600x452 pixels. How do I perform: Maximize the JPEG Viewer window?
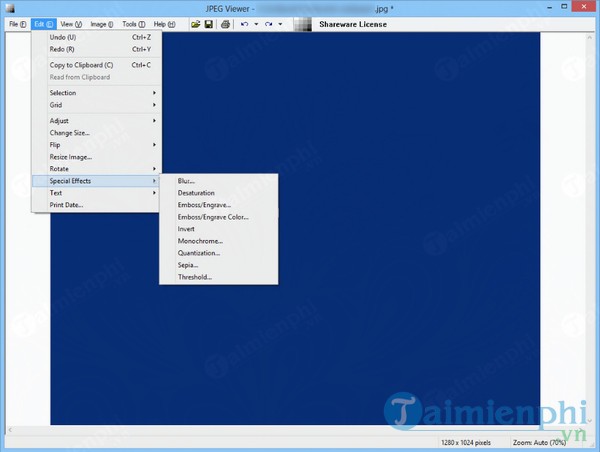pos(564,7)
